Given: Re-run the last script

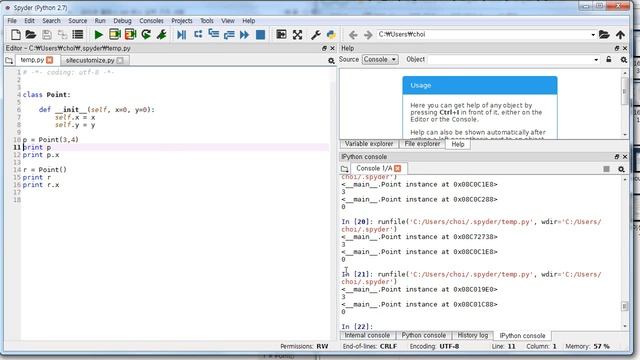Looking at the screenshot, I should coord(146,35).
